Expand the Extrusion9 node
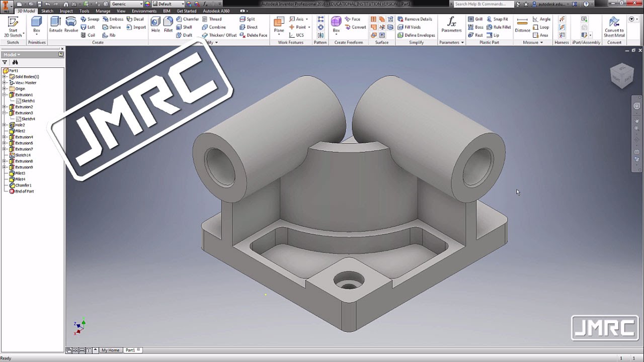This screenshot has height=362, width=644. [x=5, y=167]
